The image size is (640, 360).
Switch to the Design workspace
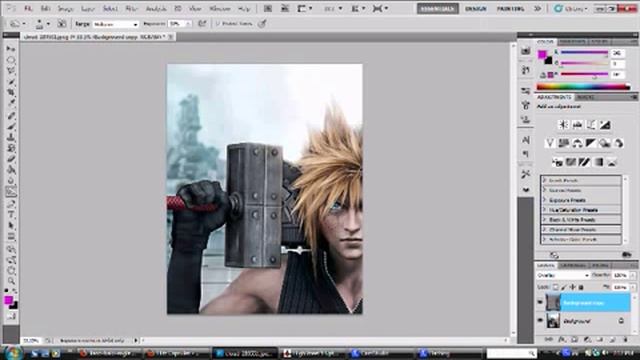coord(476,9)
